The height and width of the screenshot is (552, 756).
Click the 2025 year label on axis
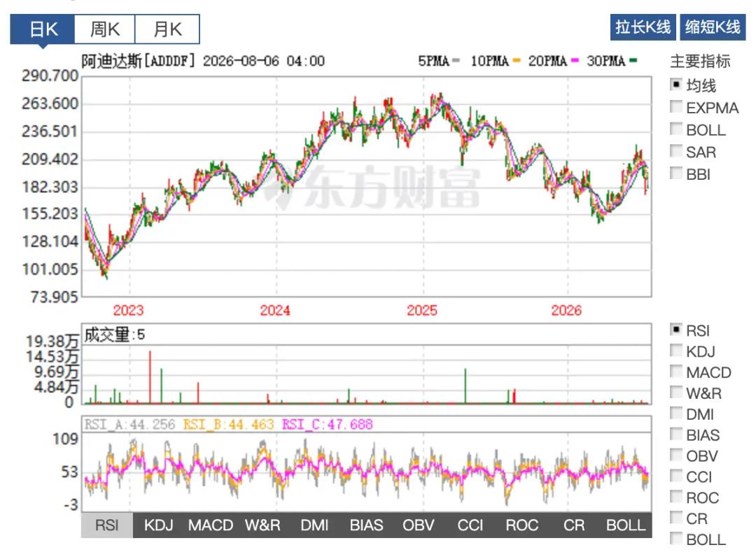click(x=422, y=310)
